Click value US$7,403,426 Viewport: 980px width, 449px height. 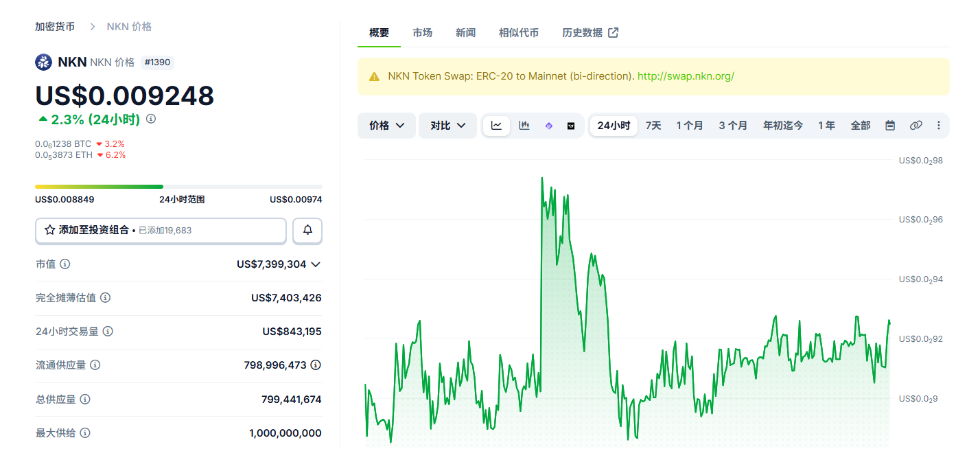click(286, 298)
